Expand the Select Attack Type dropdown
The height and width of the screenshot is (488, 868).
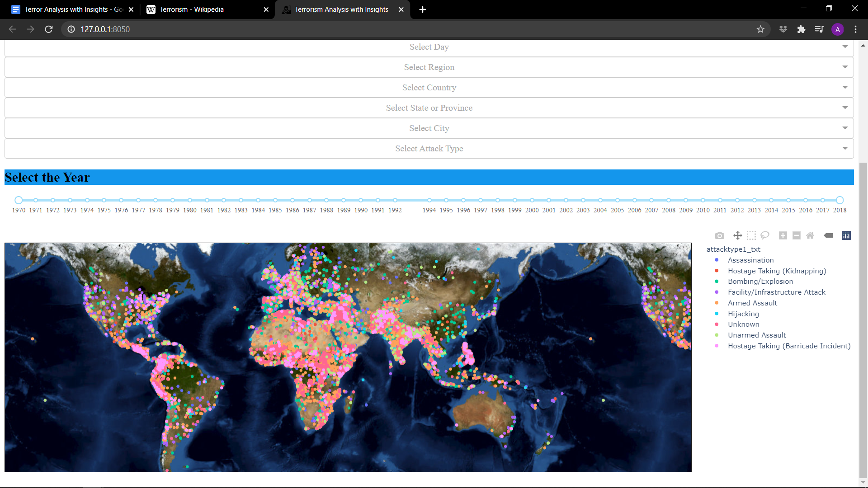coord(429,148)
